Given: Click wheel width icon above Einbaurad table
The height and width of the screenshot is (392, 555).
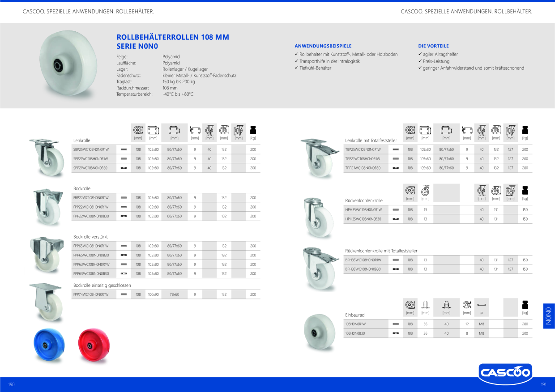Looking at the screenshot, I should coord(425,305).
